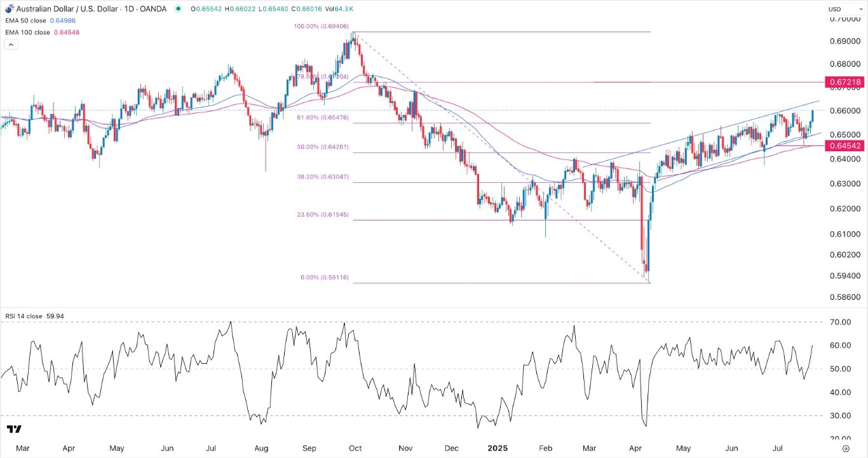868x458 pixels.
Task: Click the Australian/US flag symbol icon
Action: [8, 9]
